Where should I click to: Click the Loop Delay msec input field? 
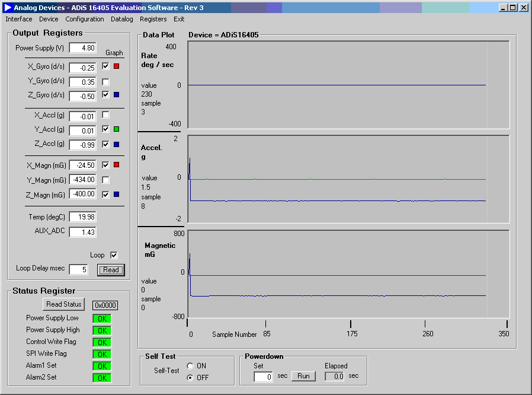click(79, 270)
